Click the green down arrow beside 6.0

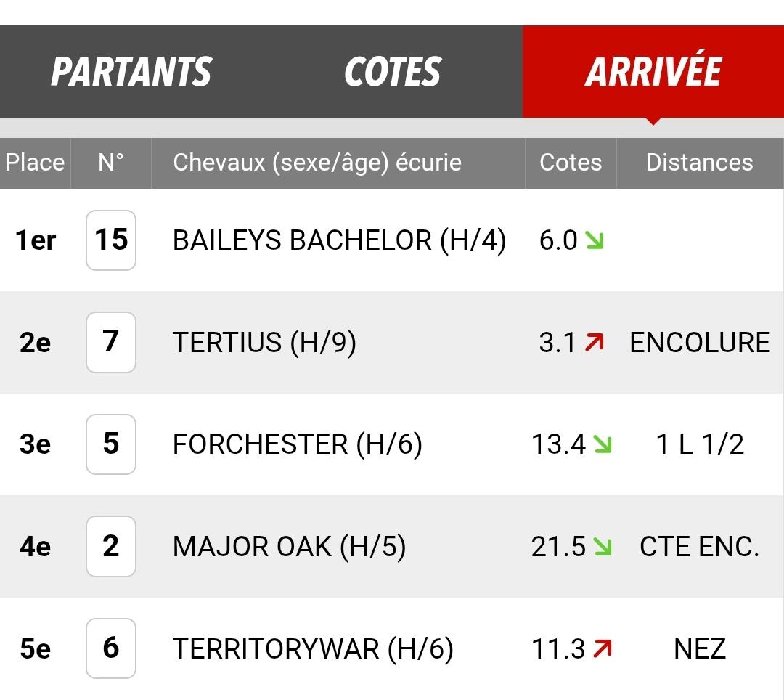click(x=595, y=240)
